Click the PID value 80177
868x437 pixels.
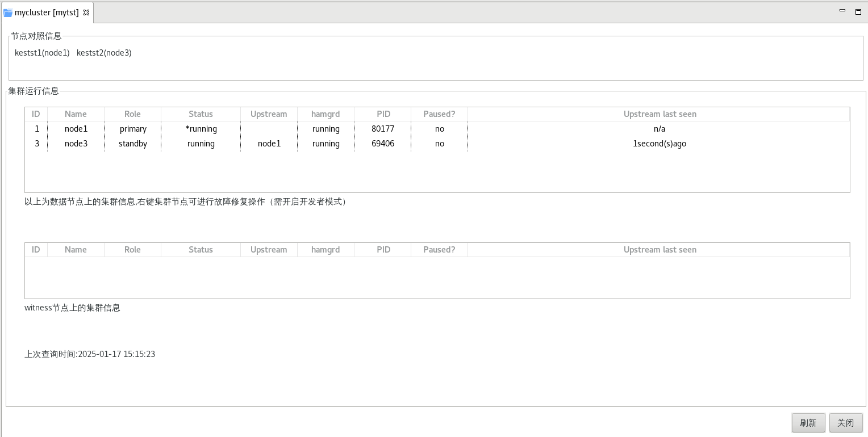click(383, 129)
